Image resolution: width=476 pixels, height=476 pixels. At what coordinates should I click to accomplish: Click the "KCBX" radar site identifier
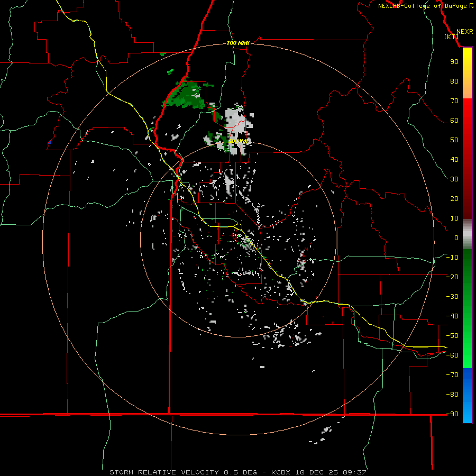281,472
